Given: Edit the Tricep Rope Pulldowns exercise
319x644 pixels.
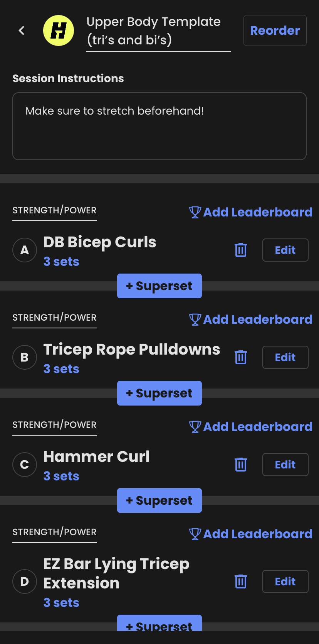Looking at the screenshot, I should coord(285,357).
